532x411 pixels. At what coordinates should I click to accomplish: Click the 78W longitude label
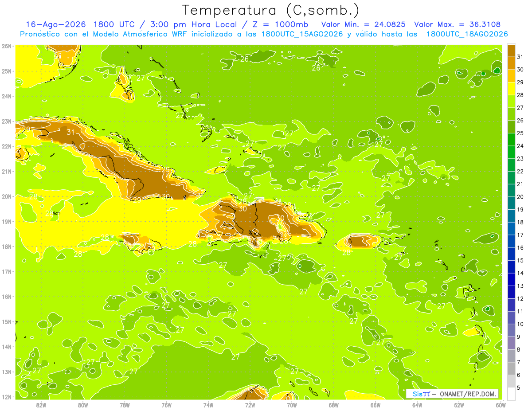(125, 405)
